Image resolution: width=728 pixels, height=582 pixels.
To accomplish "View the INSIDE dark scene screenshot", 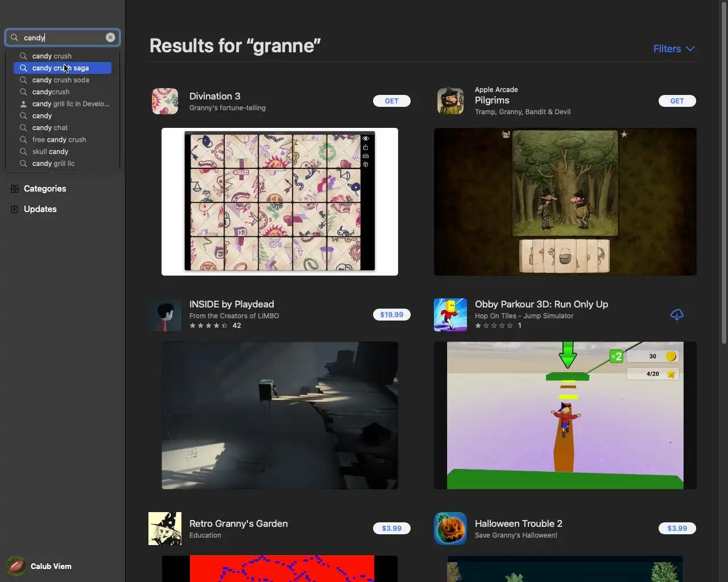I will pos(280,415).
